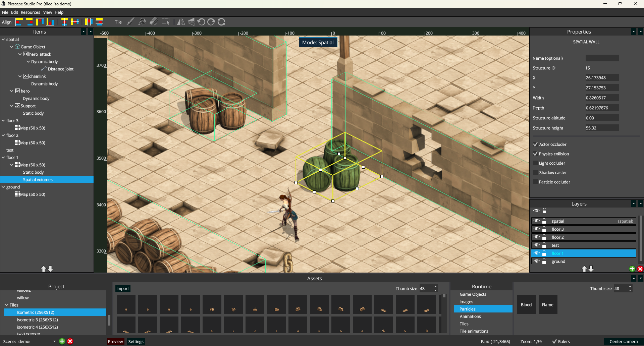Toggle the Physics collision checkbox
Screen dimensions: 644x346
535,154
